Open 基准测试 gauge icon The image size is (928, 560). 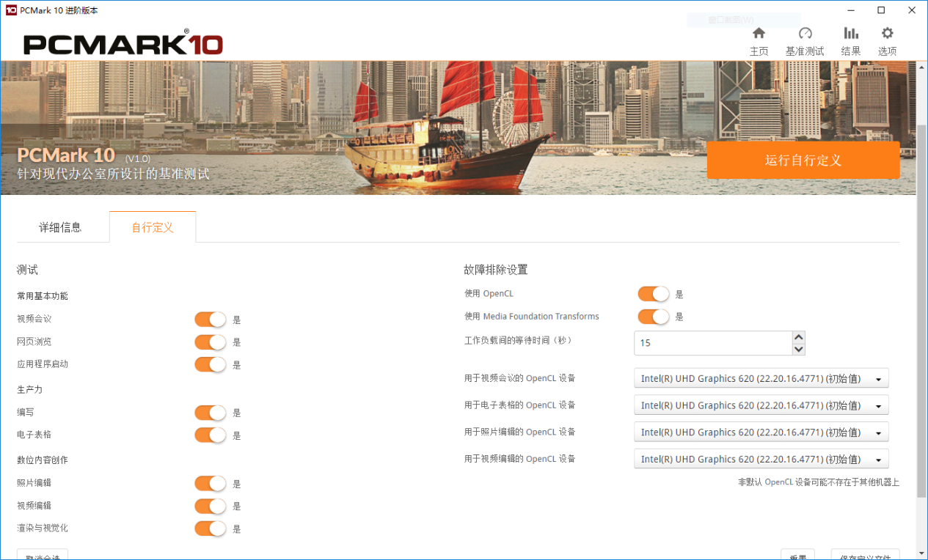pos(805,34)
